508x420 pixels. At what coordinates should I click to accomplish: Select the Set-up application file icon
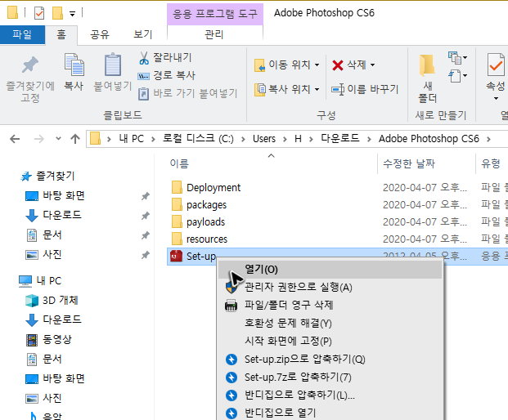(176, 257)
